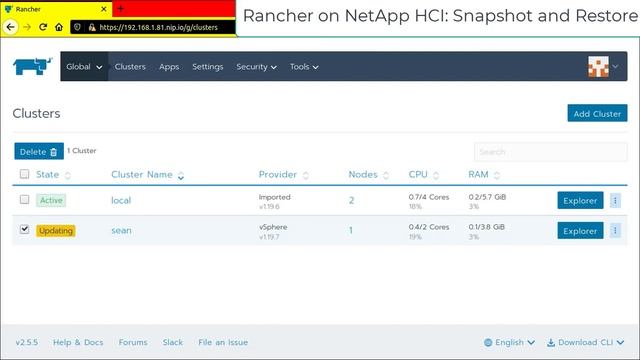
Task: Open three-dot menu for local cluster
Action: click(x=615, y=200)
